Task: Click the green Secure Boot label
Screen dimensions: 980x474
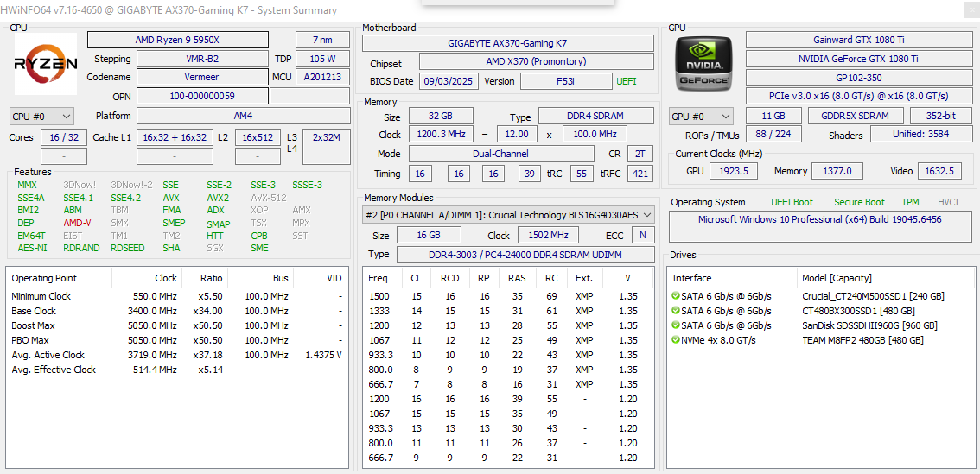Action: point(859,202)
